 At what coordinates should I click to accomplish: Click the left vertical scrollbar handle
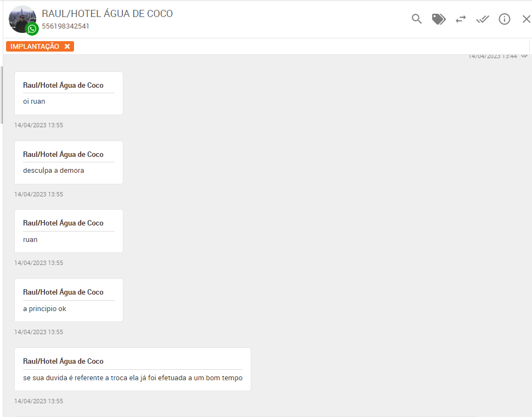(x=2, y=94)
